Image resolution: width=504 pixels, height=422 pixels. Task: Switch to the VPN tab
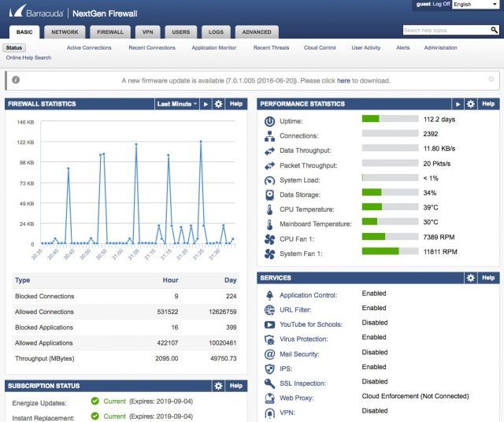pos(147,31)
